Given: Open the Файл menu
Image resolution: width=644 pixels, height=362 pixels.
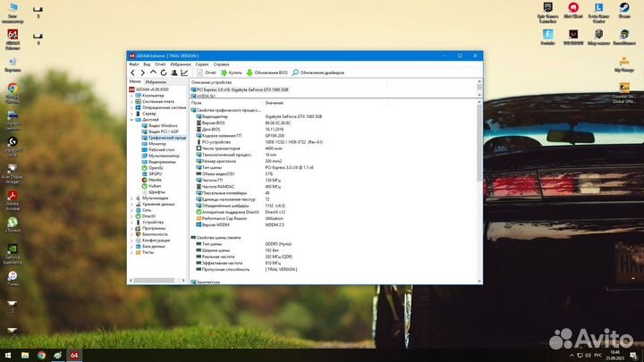Looking at the screenshot, I should [x=134, y=64].
